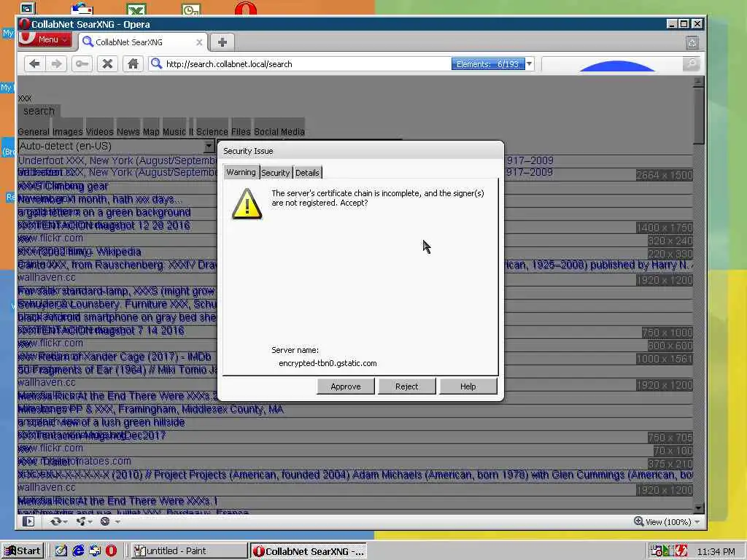Screen dimensions: 747x560
Task: Click Help in Security Issue dialog
Action: point(468,386)
